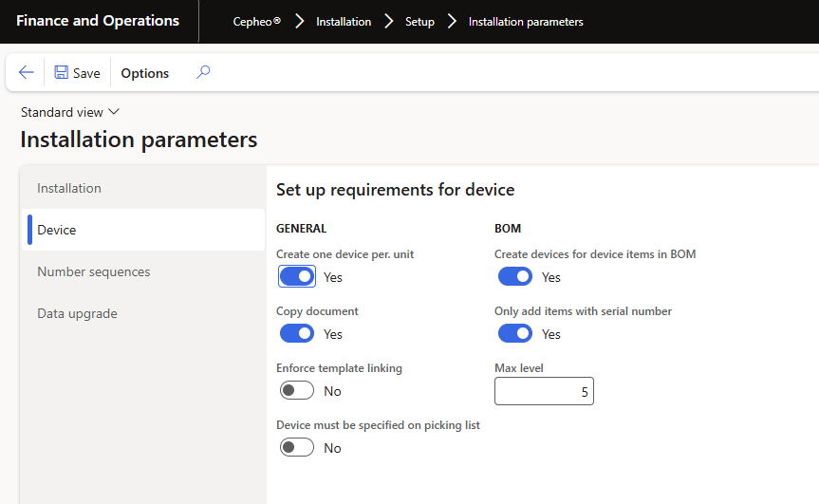Click chevron before Installation parameters breadcrumb
The height and width of the screenshot is (504, 819).
[452, 22]
